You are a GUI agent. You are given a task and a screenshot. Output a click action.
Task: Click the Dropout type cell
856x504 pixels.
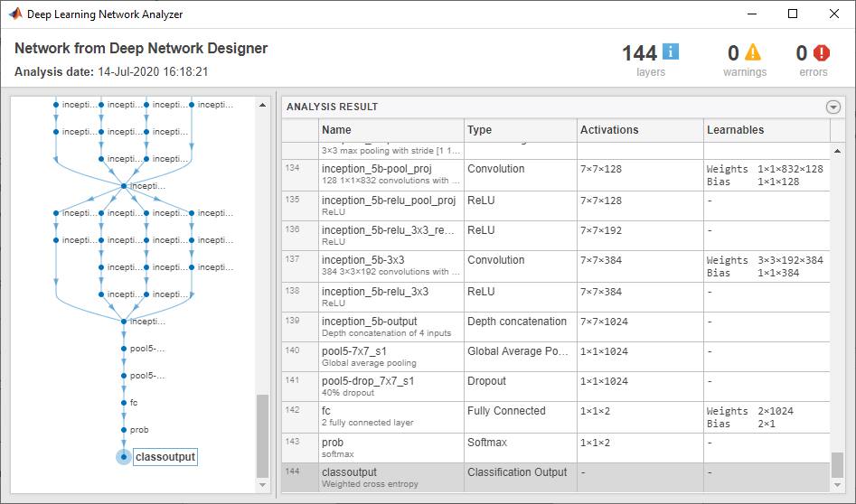521,387
